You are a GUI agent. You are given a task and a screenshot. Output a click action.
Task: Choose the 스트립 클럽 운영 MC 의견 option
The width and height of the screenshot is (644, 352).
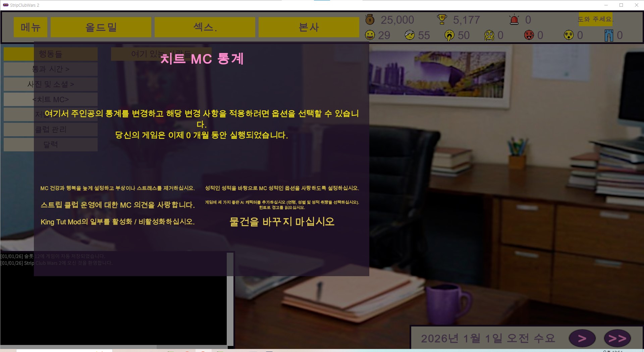[118, 205]
